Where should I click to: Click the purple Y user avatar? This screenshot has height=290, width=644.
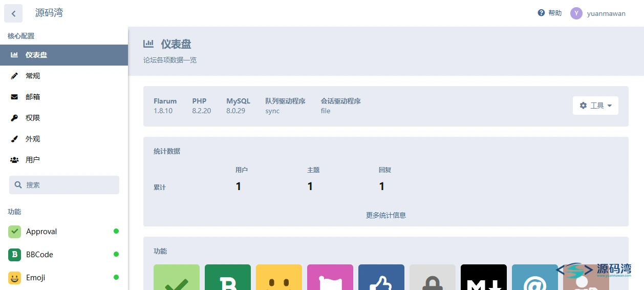point(576,13)
